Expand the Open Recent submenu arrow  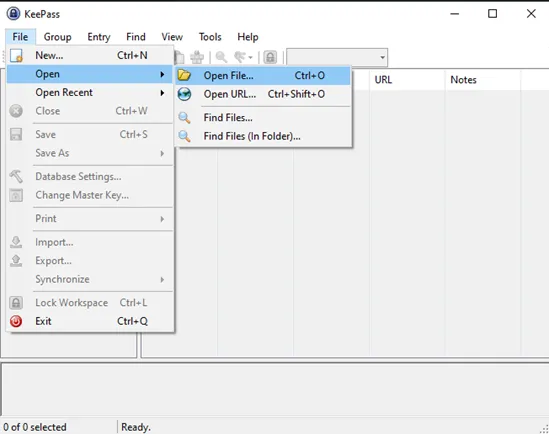(x=162, y=93)
